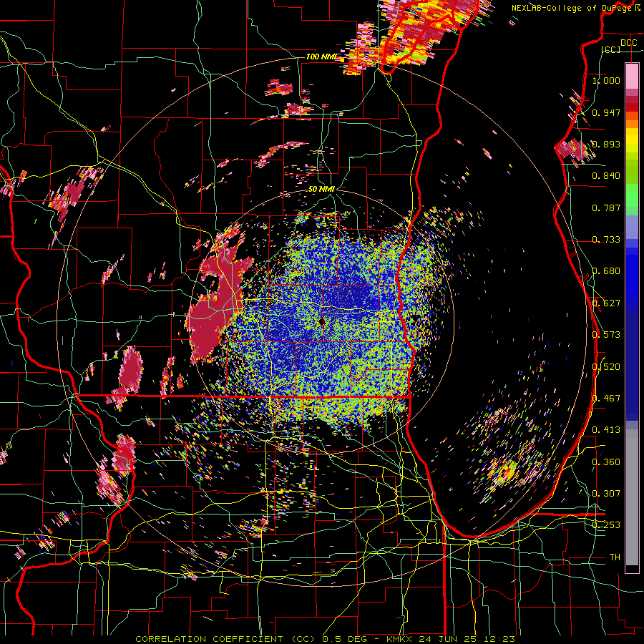Click the 100 NMI range ring label
Image resolution: width=644 pixels, height=644 pixels.
(321, 57)
